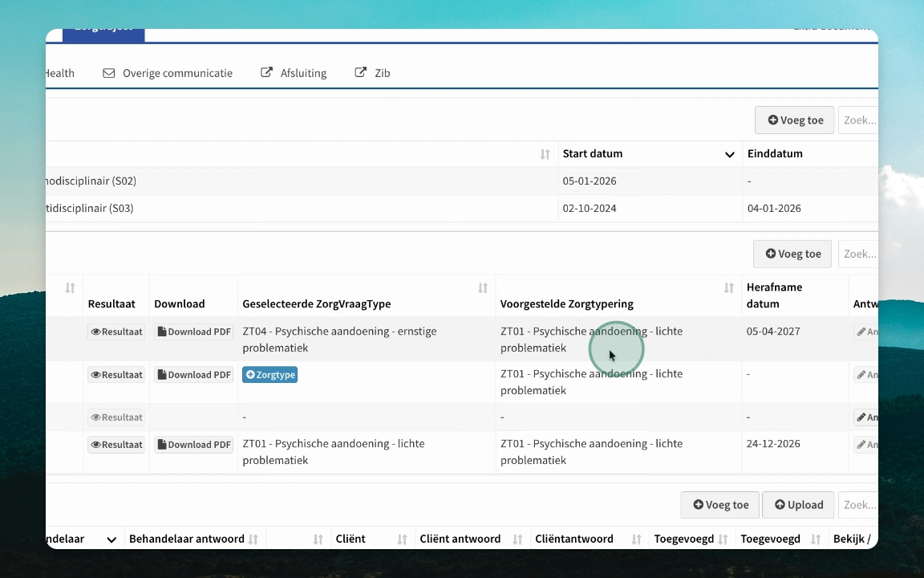Sort by the Cliënt antwoord column arrows
Image resolution: width=924 pixels, height=578 pixels.
517,539
